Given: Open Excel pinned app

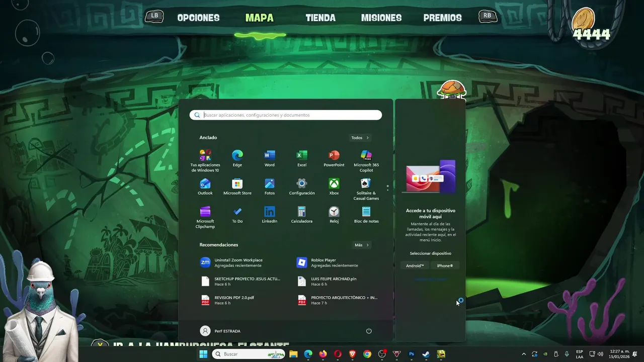Looking at the screenshot, I should point(302,158).
